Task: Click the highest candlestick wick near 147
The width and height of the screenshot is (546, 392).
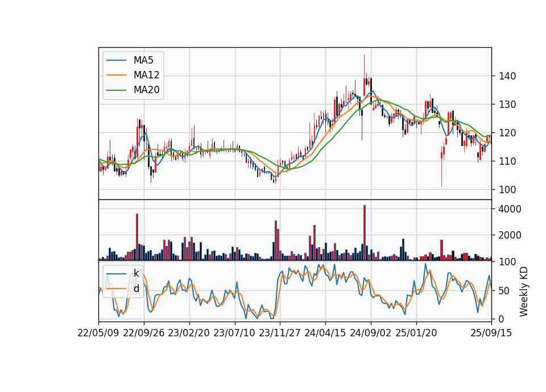Action: 365,75
